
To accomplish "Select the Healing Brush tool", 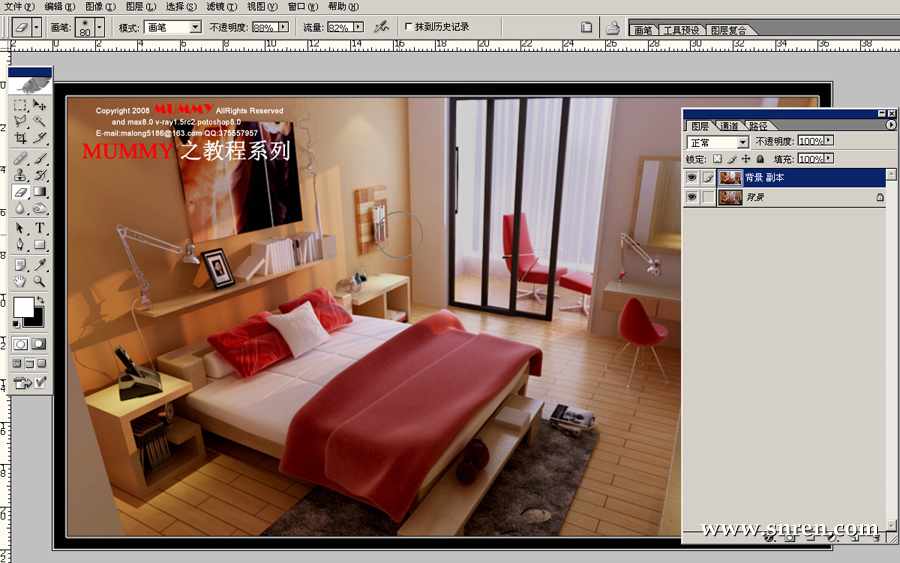I will [x=21, y=159].
